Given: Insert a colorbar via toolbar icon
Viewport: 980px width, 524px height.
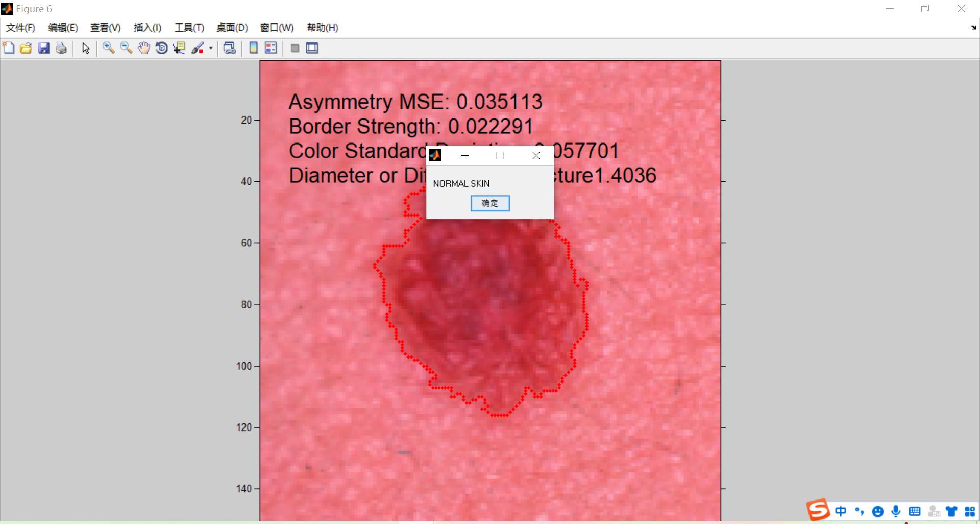Looking at the screenshot, I should point(253,48).
